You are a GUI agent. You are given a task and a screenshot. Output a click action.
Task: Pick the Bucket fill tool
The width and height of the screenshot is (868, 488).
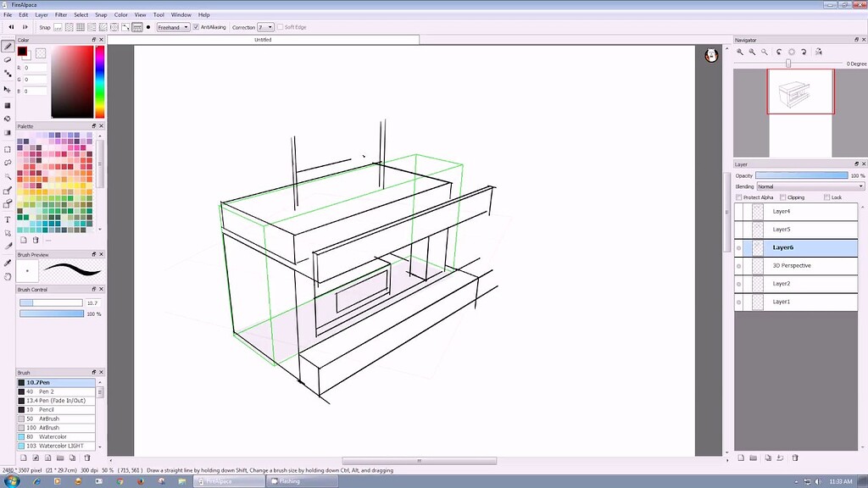point(8,119)
